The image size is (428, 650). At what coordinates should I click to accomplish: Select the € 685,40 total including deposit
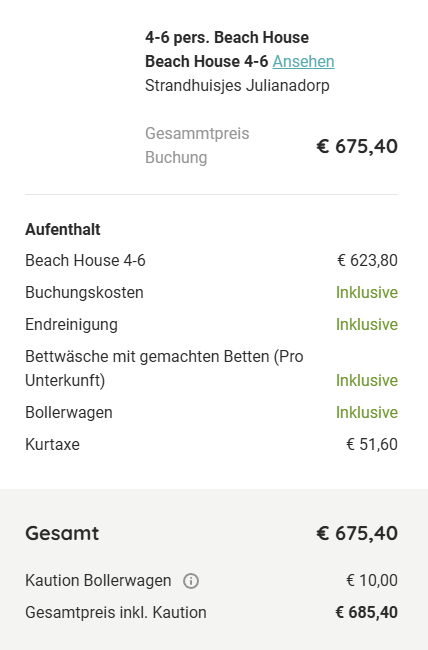pos(367,612)
